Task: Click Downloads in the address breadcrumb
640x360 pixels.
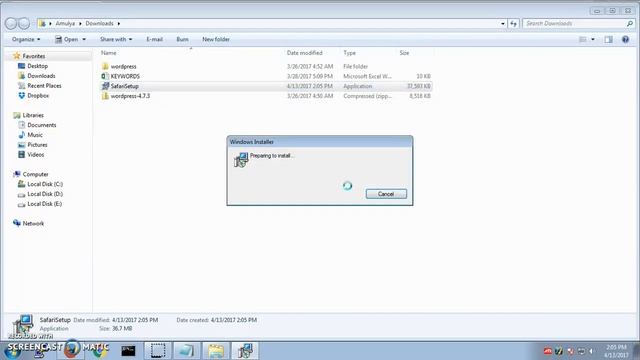Action: click(99, 24)
